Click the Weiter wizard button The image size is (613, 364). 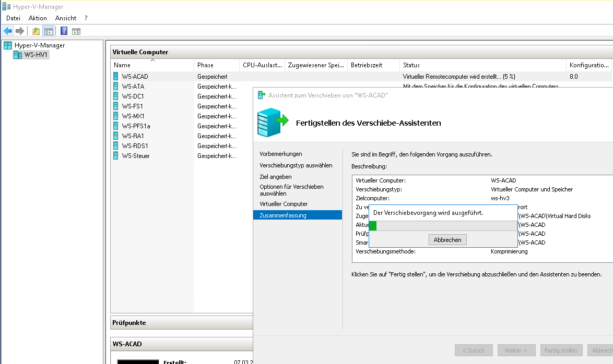[516, 350]
